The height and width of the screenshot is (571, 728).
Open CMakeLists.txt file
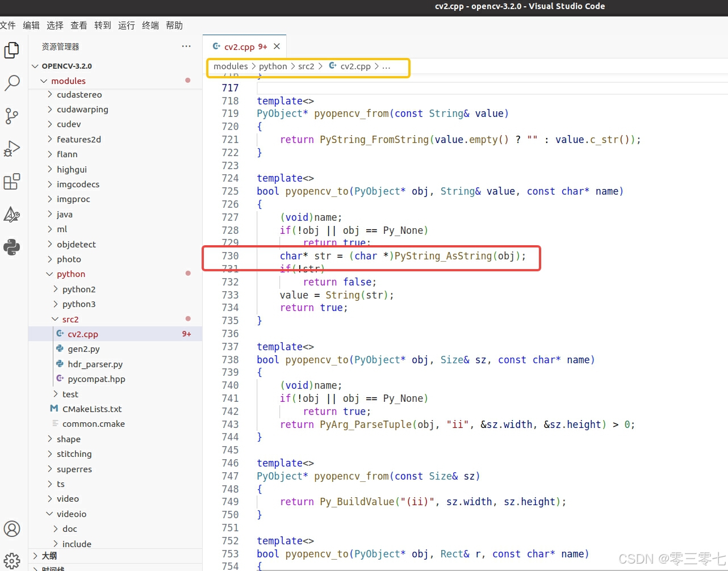coord(115,409)
